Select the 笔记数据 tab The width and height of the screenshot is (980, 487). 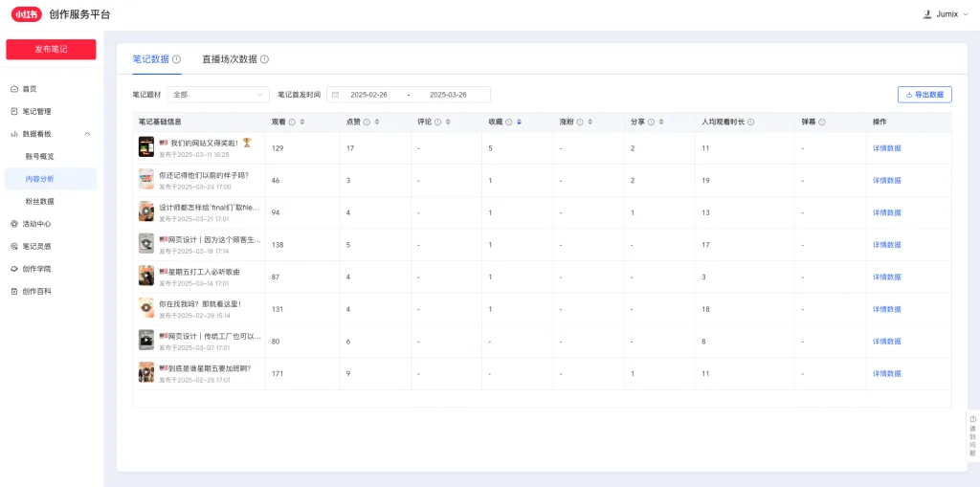(150, 59)
